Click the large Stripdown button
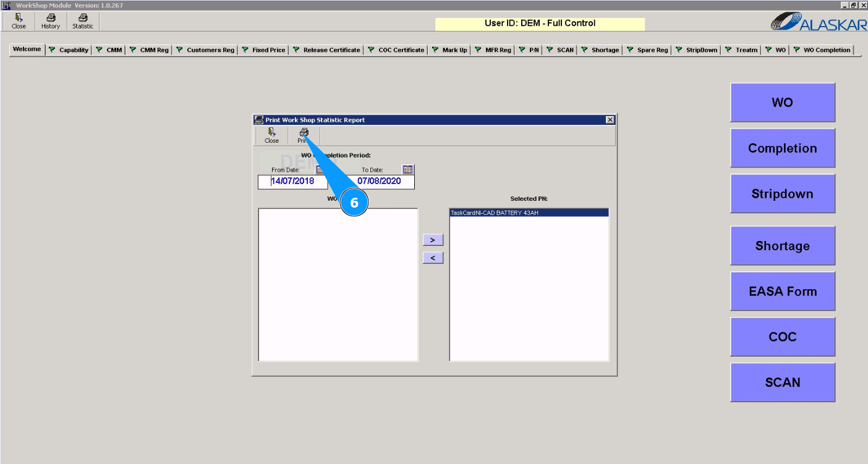The height and width of the screenshot is (464, 868). pyautogui.click(x=783, y=194)
